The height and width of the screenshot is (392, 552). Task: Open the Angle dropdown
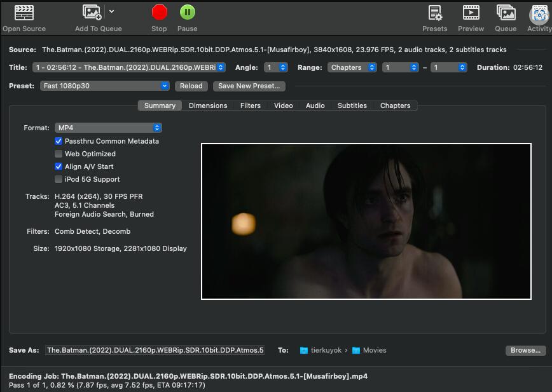click(x=275, y=67)
